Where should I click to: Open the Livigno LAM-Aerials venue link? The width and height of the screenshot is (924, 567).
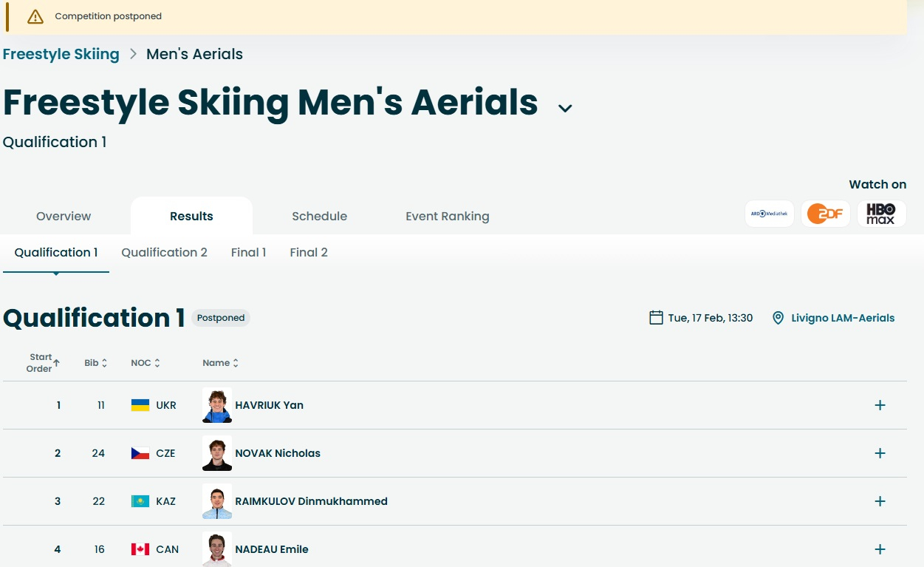click(x=843, y=318)
